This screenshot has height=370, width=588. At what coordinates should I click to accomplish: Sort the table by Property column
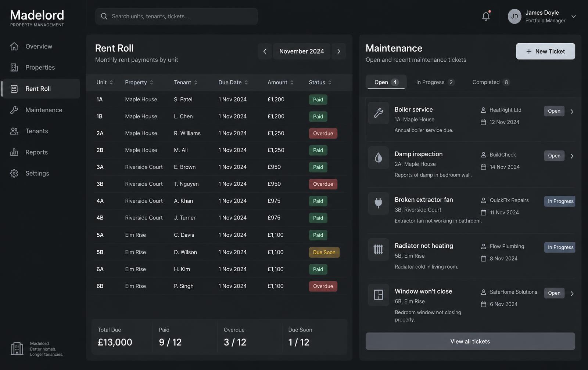tap(139, 83)
